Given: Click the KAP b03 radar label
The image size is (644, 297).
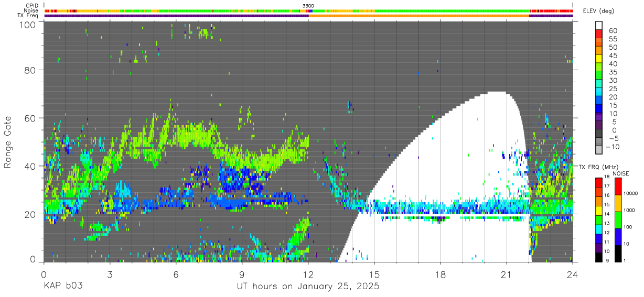Looking at the screenshot, I should 63,287.
